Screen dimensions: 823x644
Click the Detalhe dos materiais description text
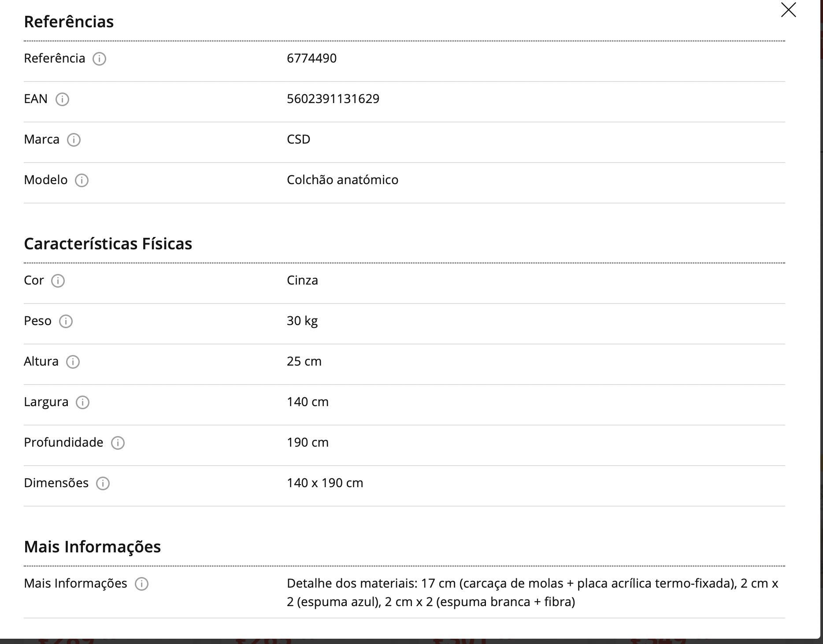533,592
